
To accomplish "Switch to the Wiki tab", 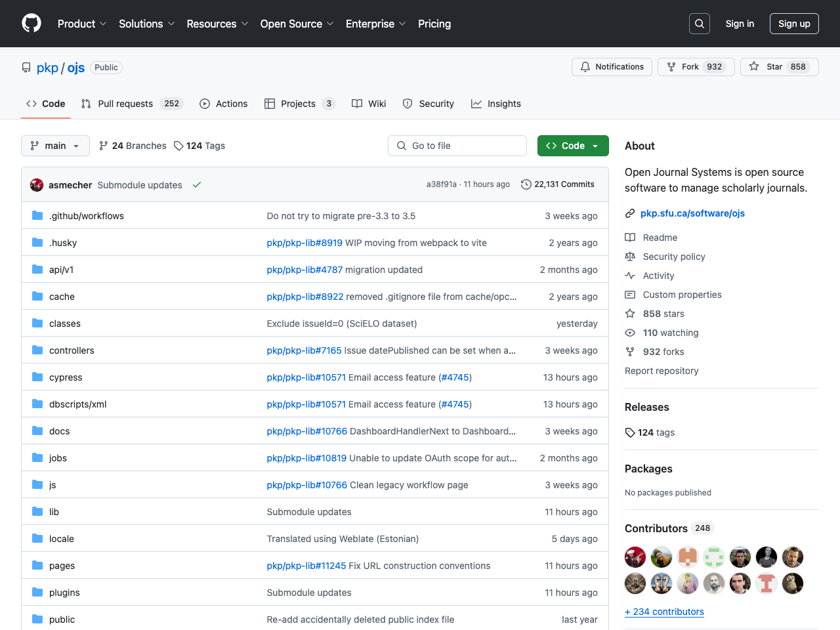I will point(369,104).
